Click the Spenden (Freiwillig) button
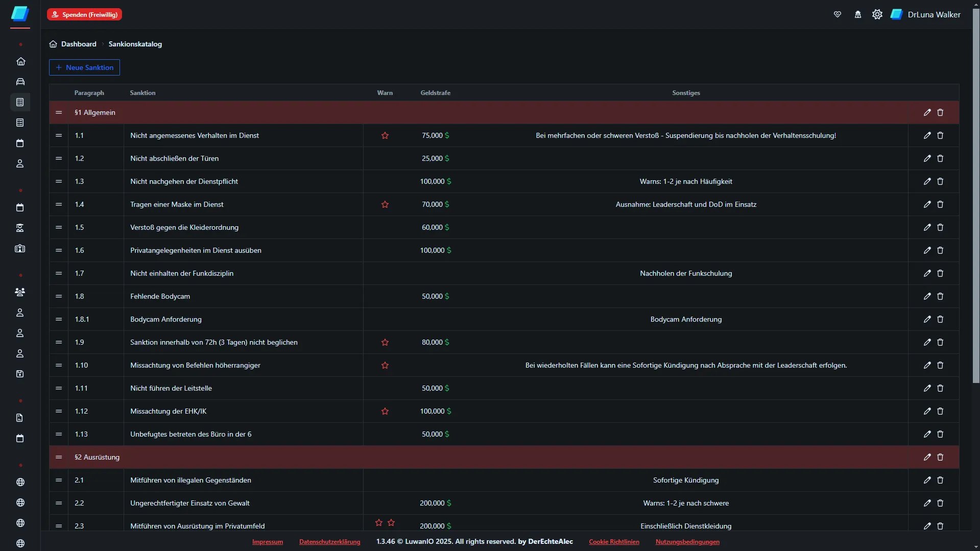The width and height of the screenshot is (980, 551). (84, 14)
